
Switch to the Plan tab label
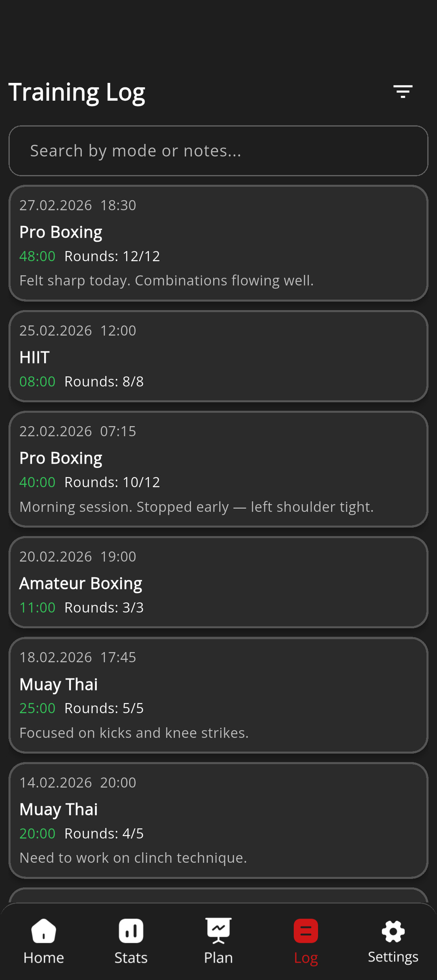click(218, 958)
